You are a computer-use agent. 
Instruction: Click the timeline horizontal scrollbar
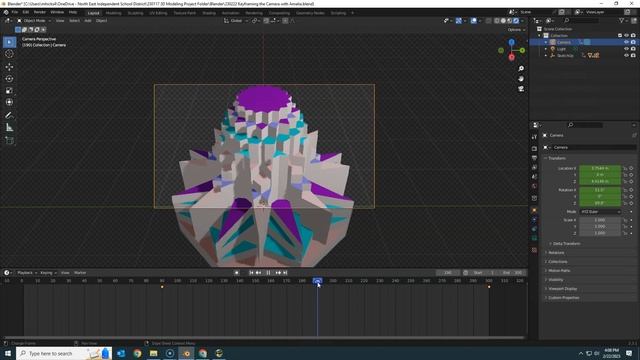coord(264,338)
